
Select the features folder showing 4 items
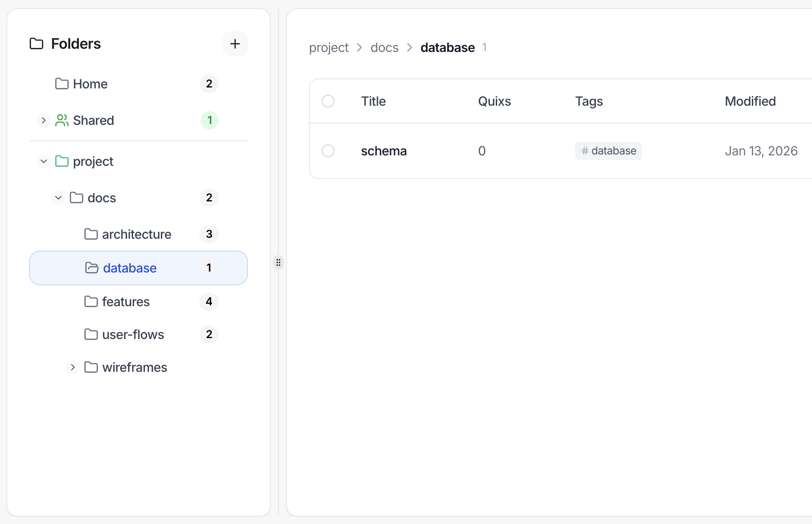(126, 301)
